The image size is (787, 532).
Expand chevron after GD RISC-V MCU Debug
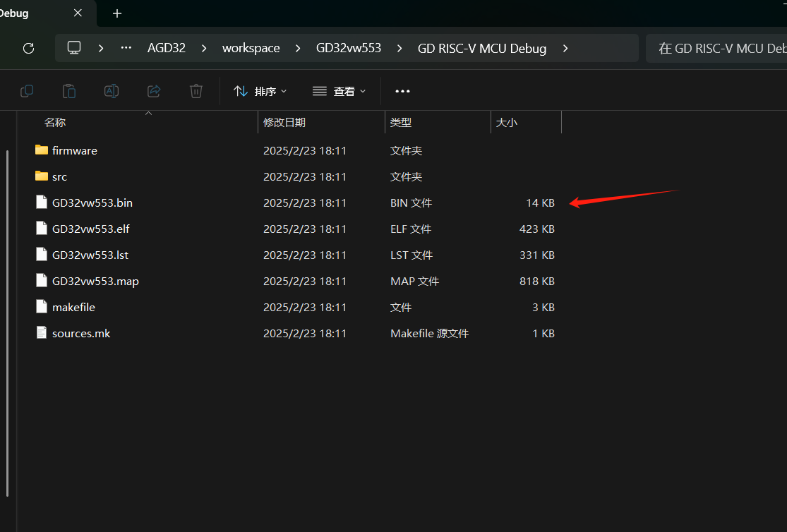point(565,48)
